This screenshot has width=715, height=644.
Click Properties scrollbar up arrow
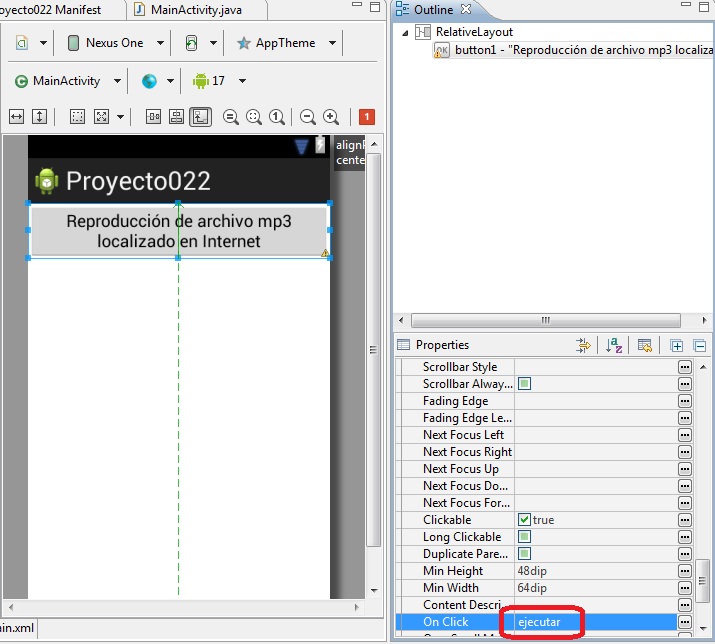point(703,367)
